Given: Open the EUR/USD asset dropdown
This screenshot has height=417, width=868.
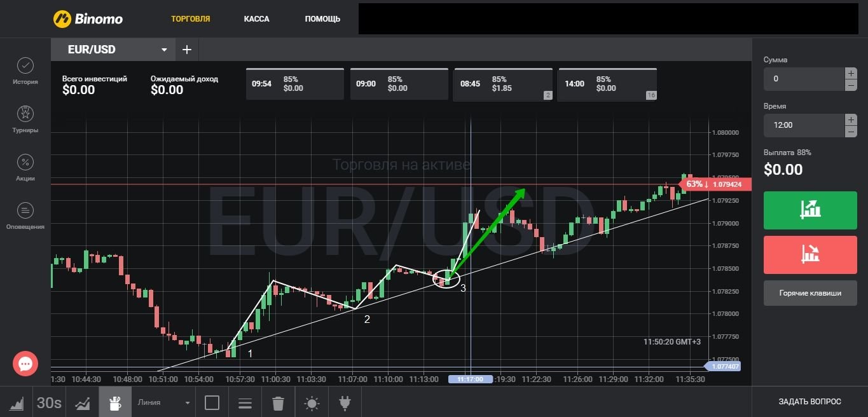Looking at the screenshot, I should click(118, 50).
